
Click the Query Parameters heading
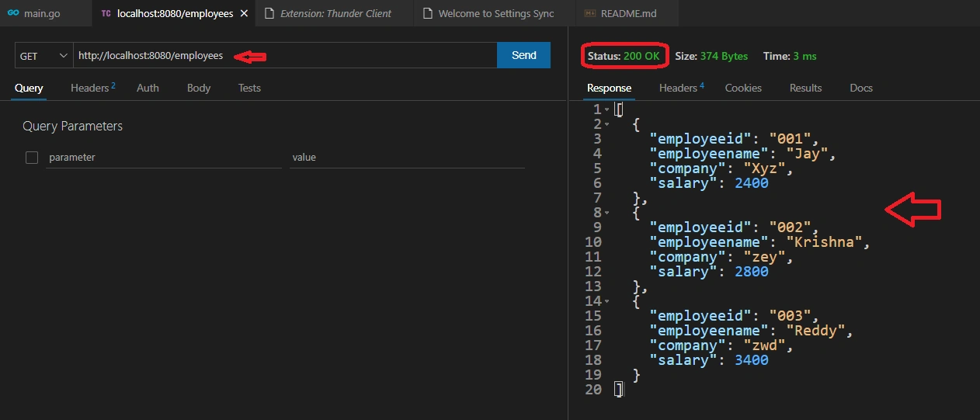tap(72, 126)
